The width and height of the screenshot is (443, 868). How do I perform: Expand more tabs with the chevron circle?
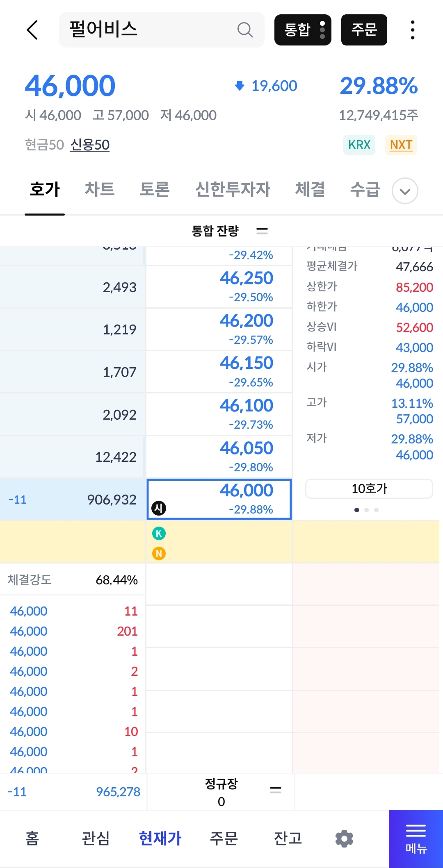tap(405, 191)
